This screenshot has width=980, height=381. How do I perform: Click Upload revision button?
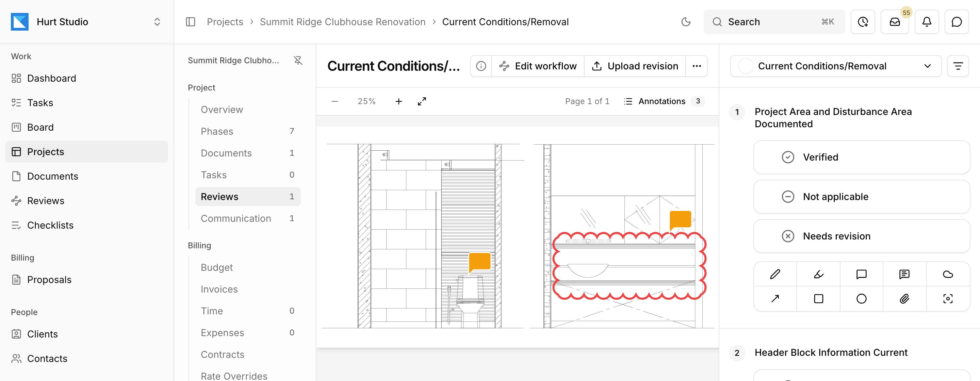(x=635, y=66)
